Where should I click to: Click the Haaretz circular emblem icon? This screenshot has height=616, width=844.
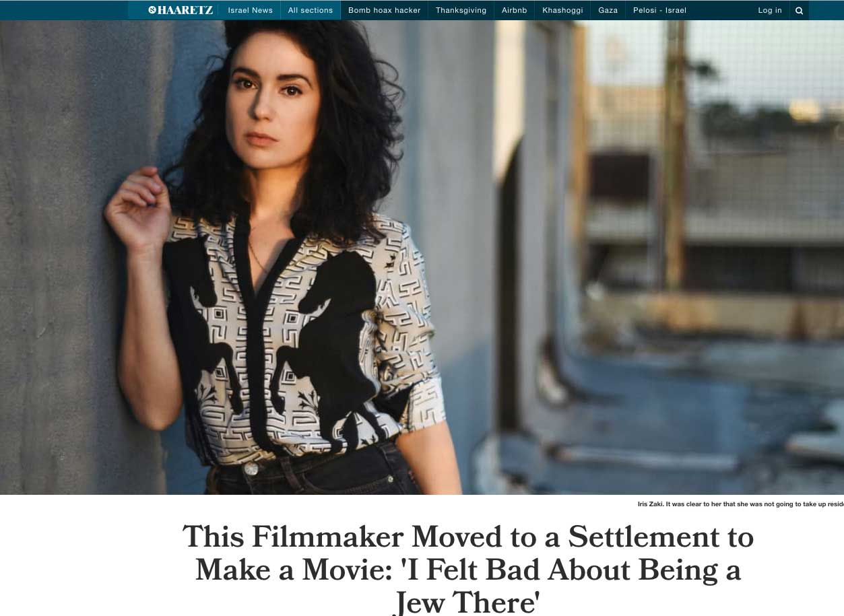pos(152,10)
